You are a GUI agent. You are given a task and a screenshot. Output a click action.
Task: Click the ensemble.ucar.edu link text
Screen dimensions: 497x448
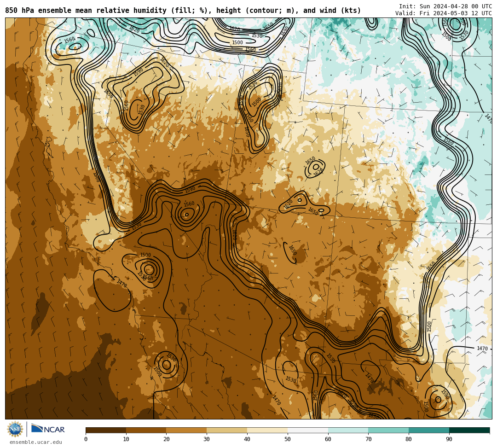point(36,442)
